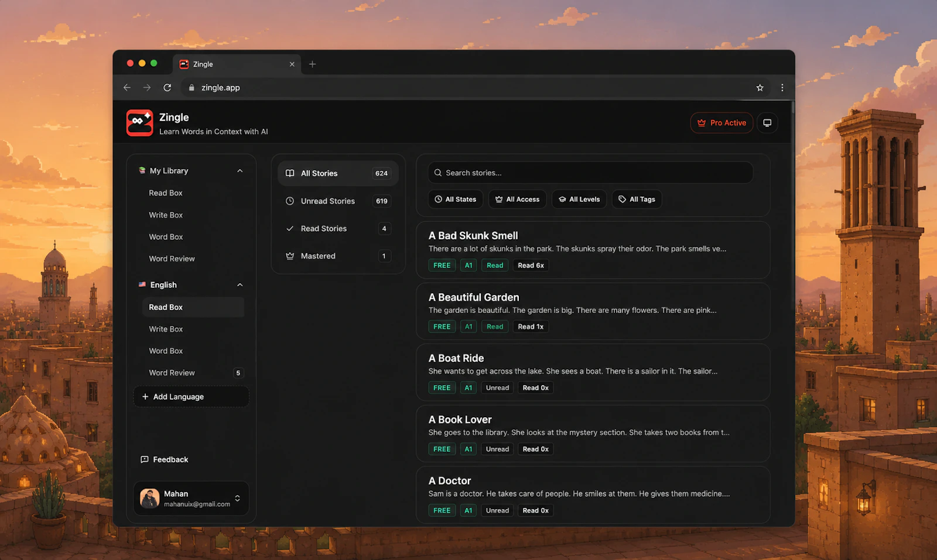Click Unread tag on A Book Lover
Viewport: 937px width, 560px height.
pos(497,449)
